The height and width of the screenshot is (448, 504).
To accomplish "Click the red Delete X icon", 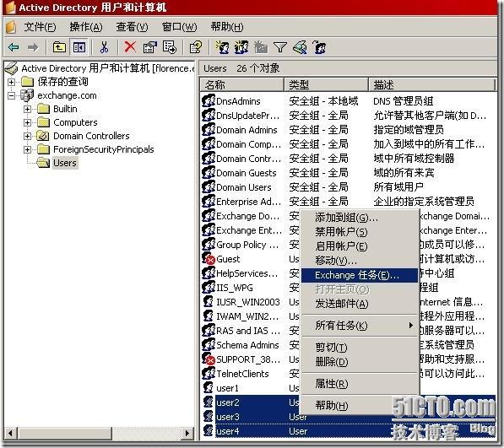I will point(130,47).
